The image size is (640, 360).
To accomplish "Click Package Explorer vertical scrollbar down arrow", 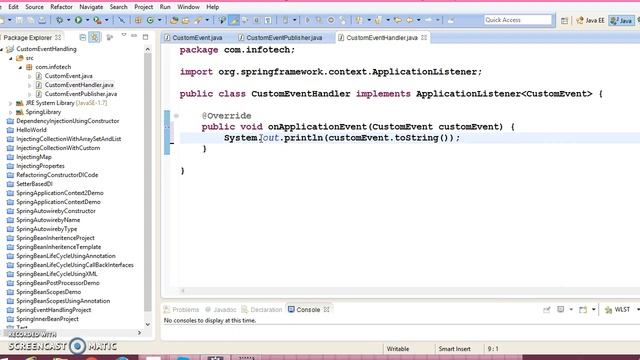I will coord(148,324).
